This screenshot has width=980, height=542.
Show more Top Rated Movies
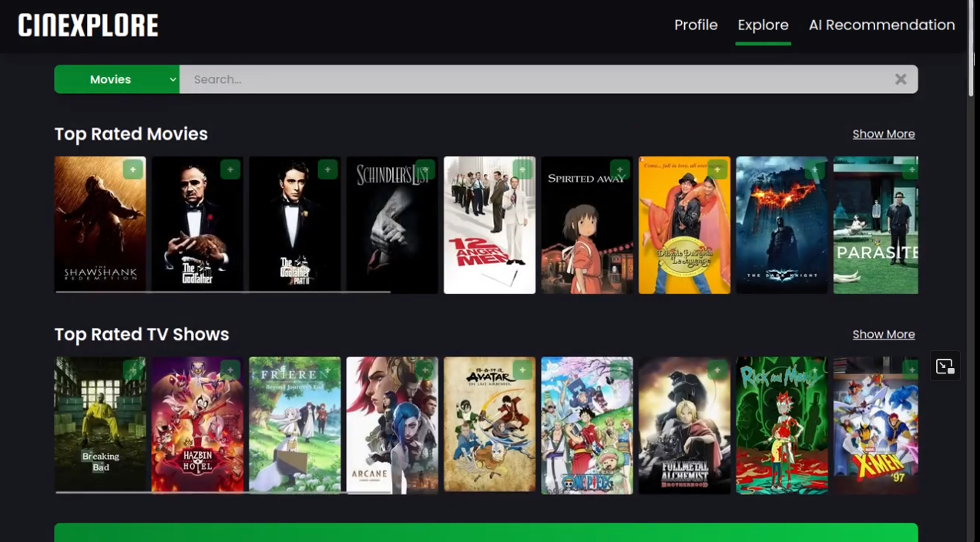883,134
